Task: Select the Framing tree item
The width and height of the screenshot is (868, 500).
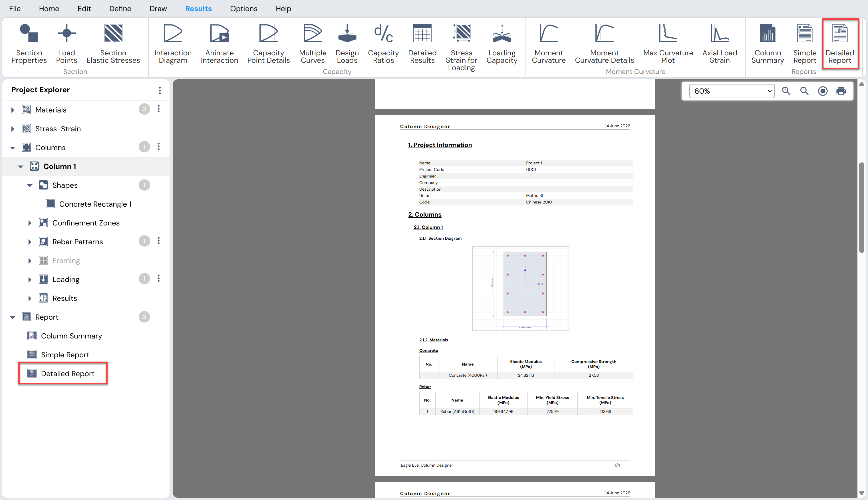Action: tap(59, 261)
